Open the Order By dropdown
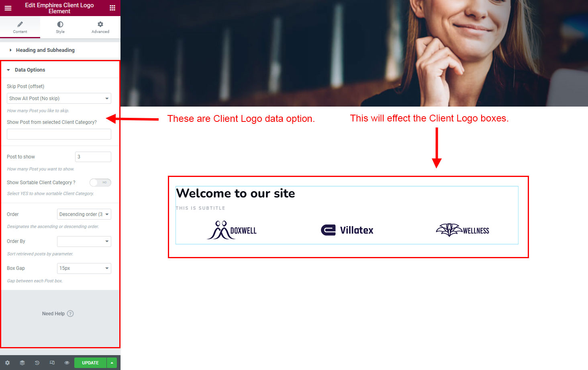The image size is (588, 370). point(84,241)
